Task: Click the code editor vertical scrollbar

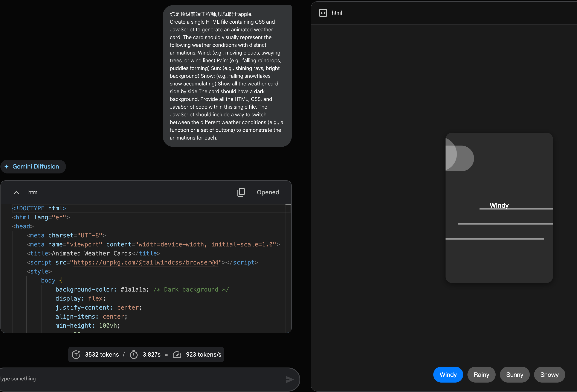Action: pyautogui.click(x=288, y=268)
